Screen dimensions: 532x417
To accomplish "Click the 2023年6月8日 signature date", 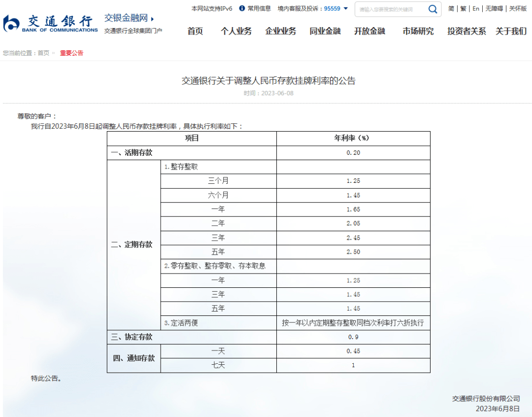I will pyautogui.click(x=498, y=409).
